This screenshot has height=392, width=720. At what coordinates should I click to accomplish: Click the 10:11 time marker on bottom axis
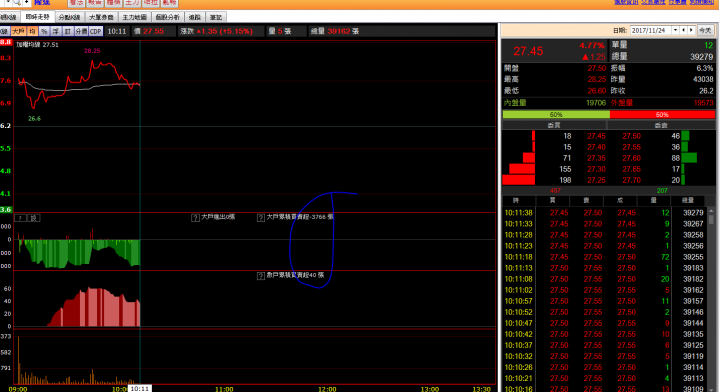pyautogui.click(x=139, y=388)
